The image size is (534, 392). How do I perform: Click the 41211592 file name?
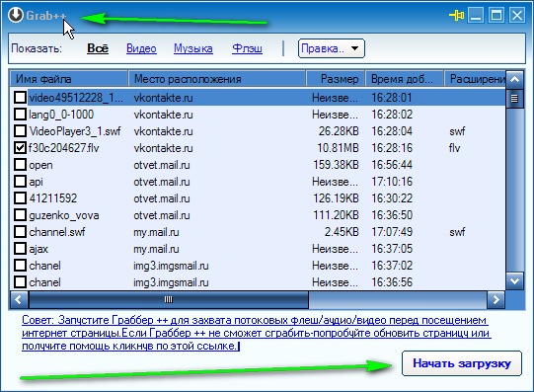(x=52, y=198)
